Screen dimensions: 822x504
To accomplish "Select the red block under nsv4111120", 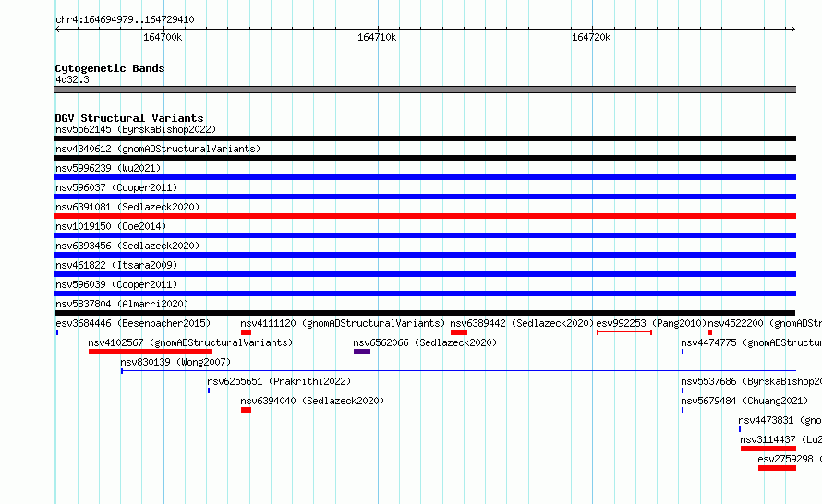I will [246, 332].
